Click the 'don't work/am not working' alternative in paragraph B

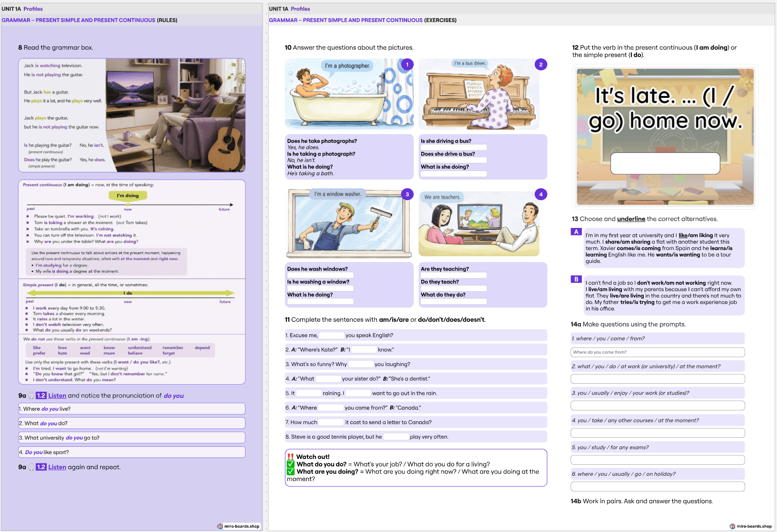[x=671, y=283]
